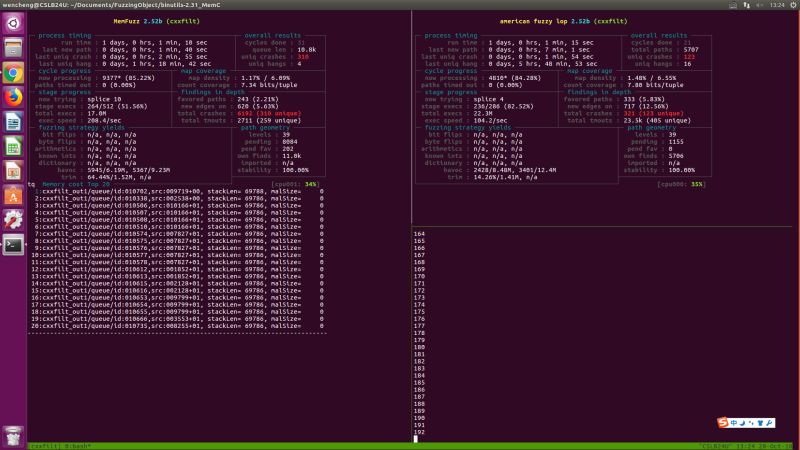The image size is (800, 450).
Task: Click exec speed 208.4/sec in MemFuzz pane
Action: (105, 120)
